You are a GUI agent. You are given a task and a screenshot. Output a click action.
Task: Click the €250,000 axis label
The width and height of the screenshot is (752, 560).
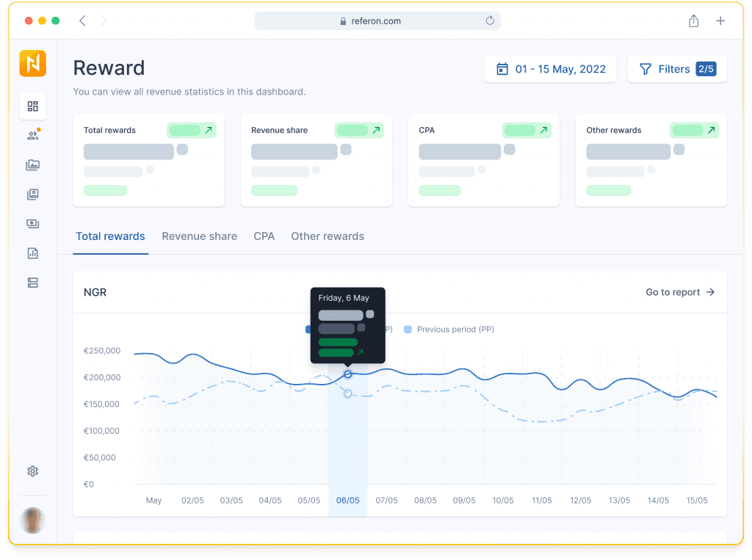[102, 351]
